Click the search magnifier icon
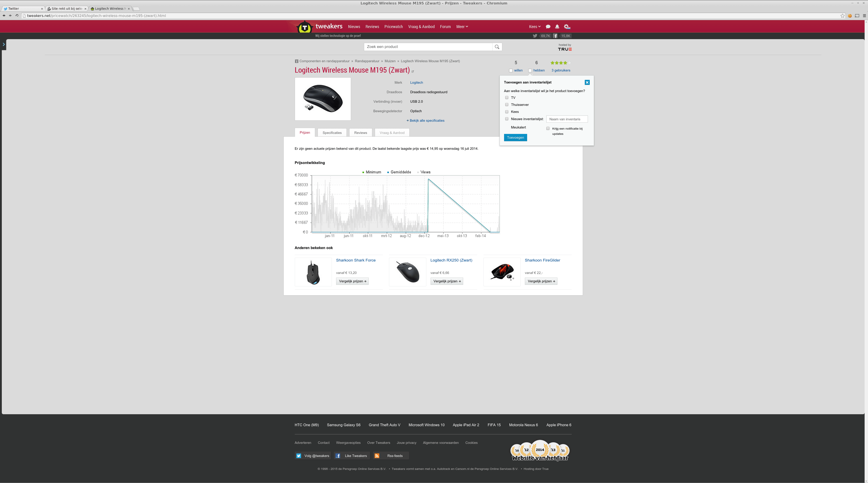The width and height of the screenshot is (868, 483). 497,47
